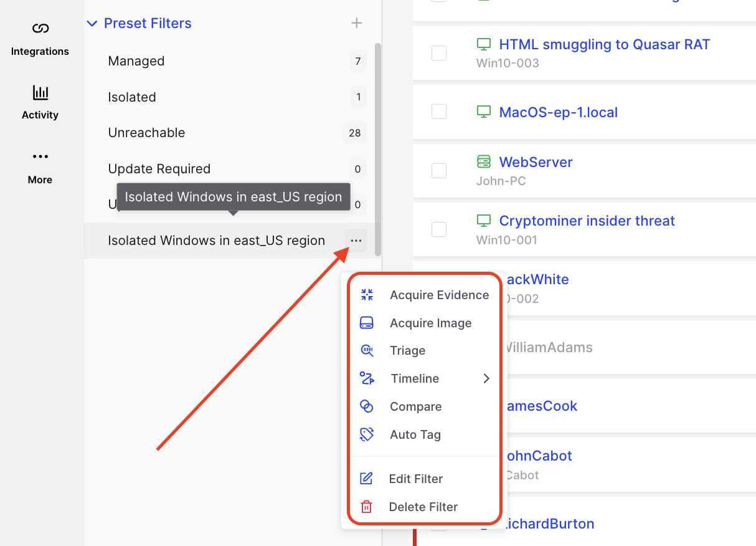The height and width of the screenshot is (546, 756).
Task: Open the Cryptominer insider threat link
Action: (x=587, y=221)
